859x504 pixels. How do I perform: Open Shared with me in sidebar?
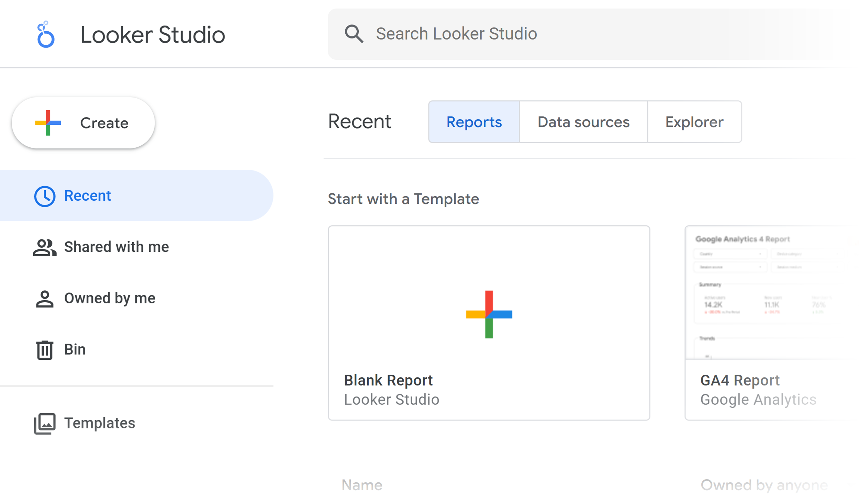(136, 247)
